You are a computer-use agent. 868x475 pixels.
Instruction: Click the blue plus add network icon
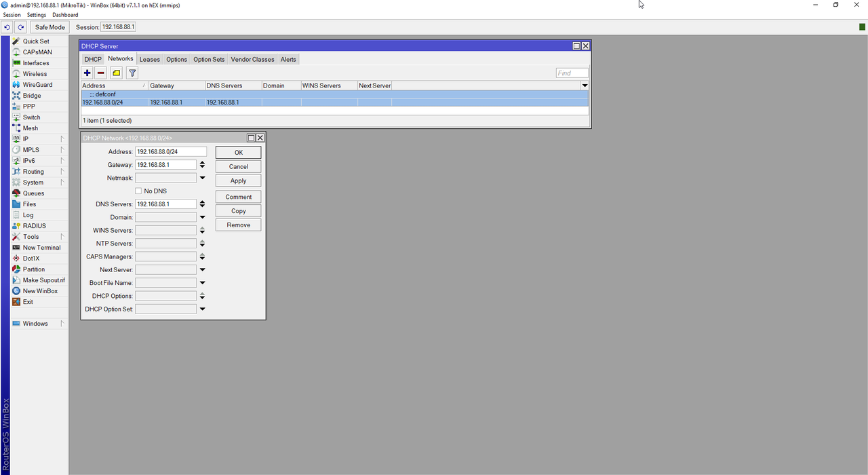pyautogui.click(x=87, y=73)
